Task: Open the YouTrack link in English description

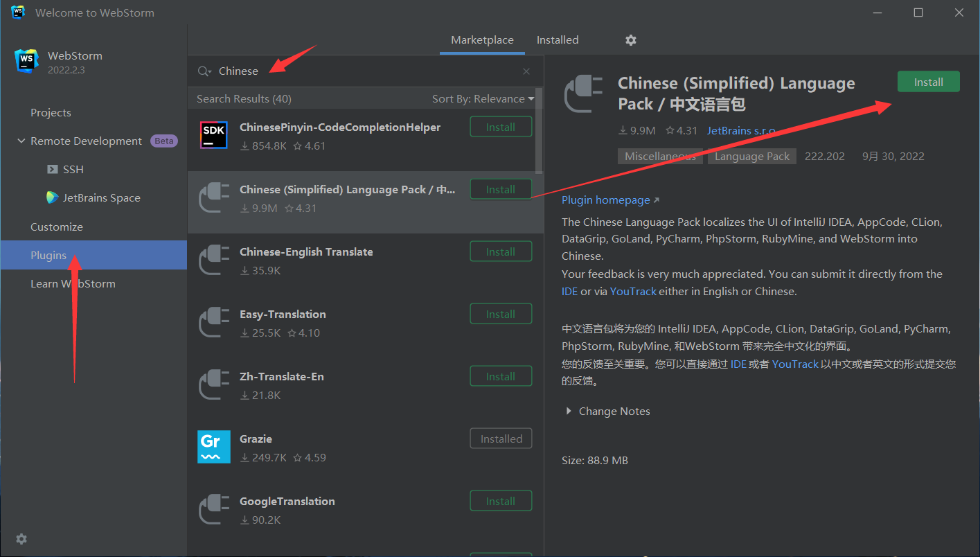Action: click(x=633, y=291)
